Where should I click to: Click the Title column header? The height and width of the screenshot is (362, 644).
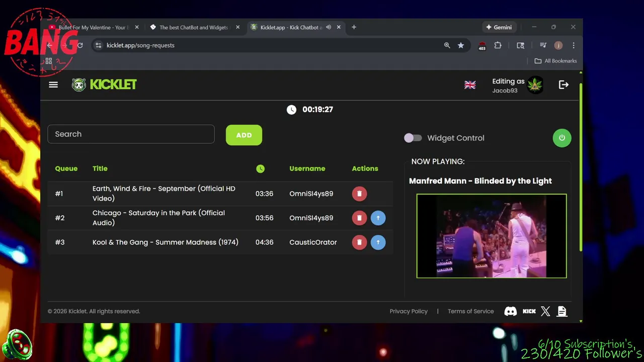tap(100, 168)
